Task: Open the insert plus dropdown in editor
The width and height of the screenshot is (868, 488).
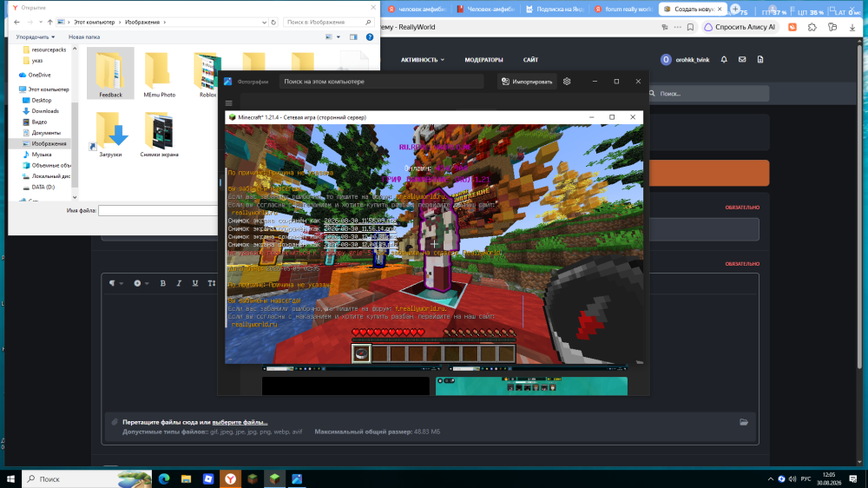Action: coord(141,284)
